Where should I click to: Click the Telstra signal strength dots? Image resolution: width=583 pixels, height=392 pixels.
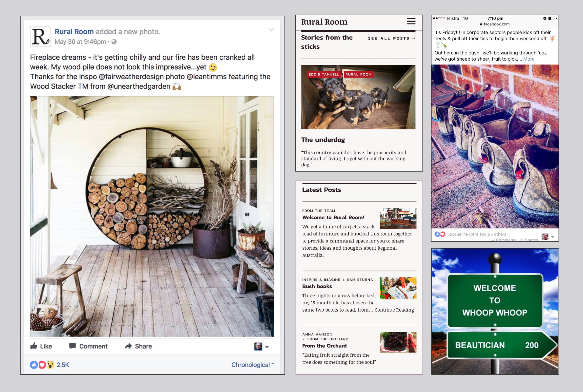[x=439, y=18]
